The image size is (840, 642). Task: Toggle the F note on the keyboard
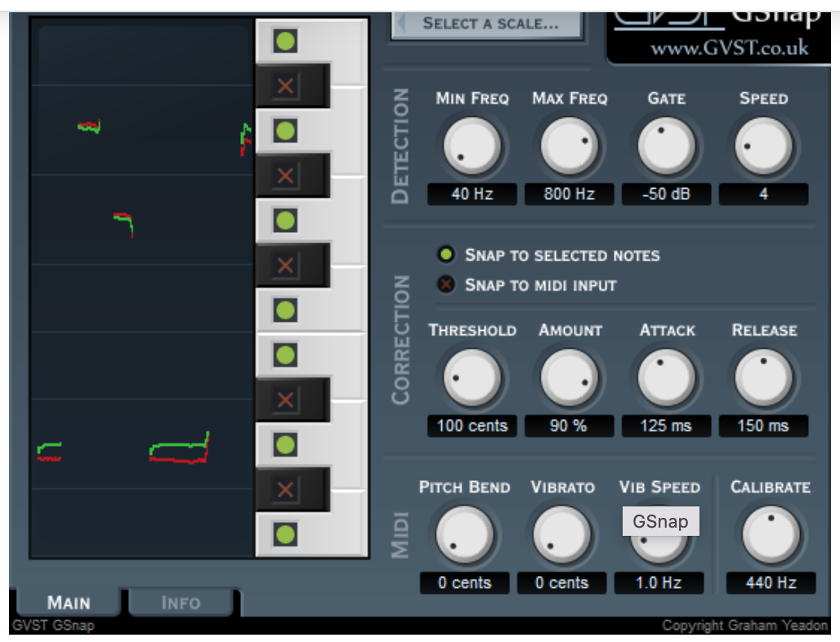[x=285, y=310]
